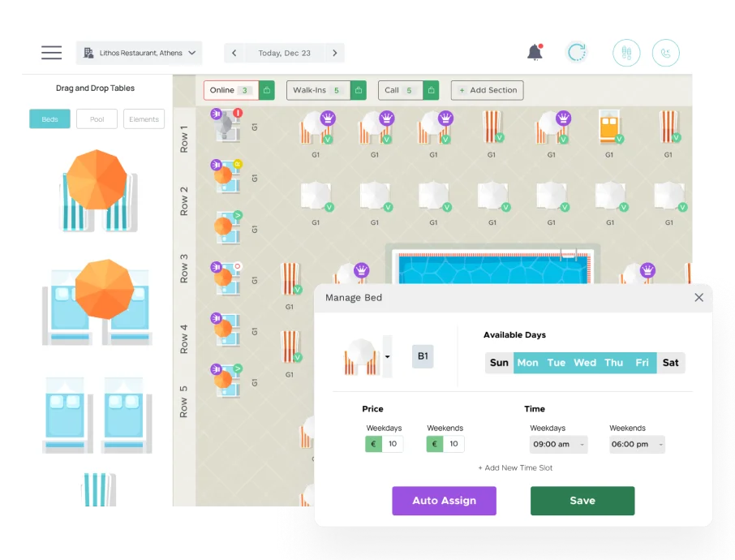Toggle the lock on Call section
The height and width of the screenshot is (560, 735).
431,90
